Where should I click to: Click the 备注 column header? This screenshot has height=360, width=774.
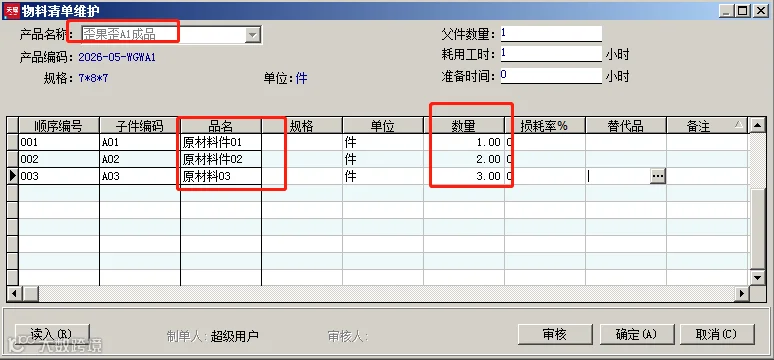[706, 126]
